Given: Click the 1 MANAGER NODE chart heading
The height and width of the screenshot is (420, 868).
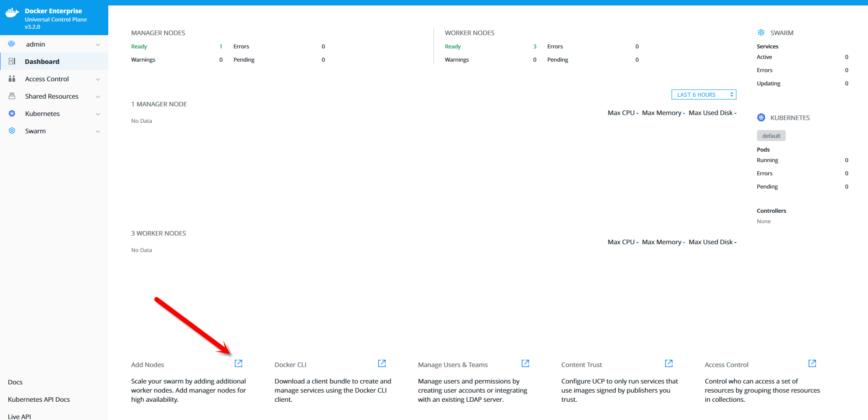Looking at the screenshot, I should [x=159, y=104].
